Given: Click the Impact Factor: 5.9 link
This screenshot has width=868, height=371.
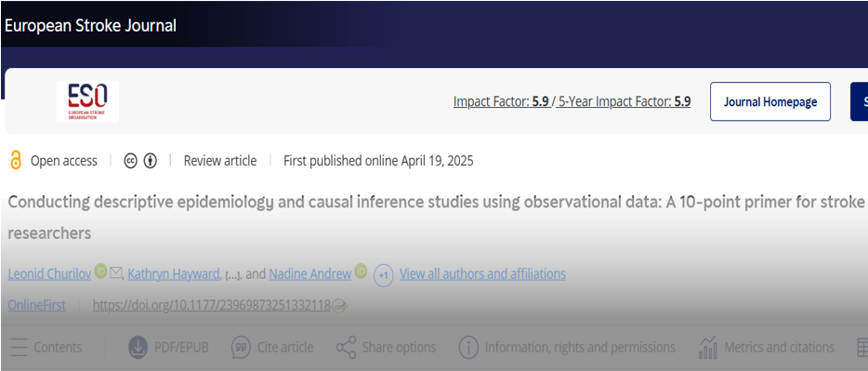Looking at the screenshot, I should pyautogui.click(x=501, y=102).
